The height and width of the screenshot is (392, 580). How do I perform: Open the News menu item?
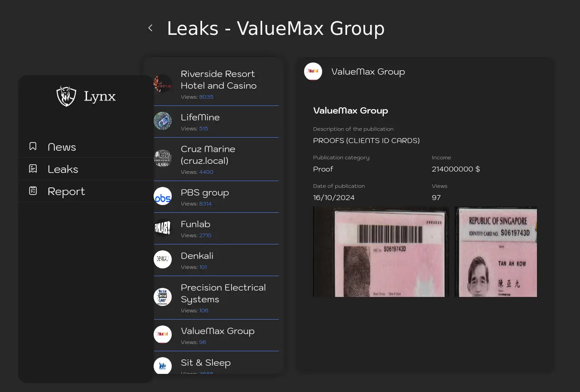pyautogui.click(x=62, y=147)
